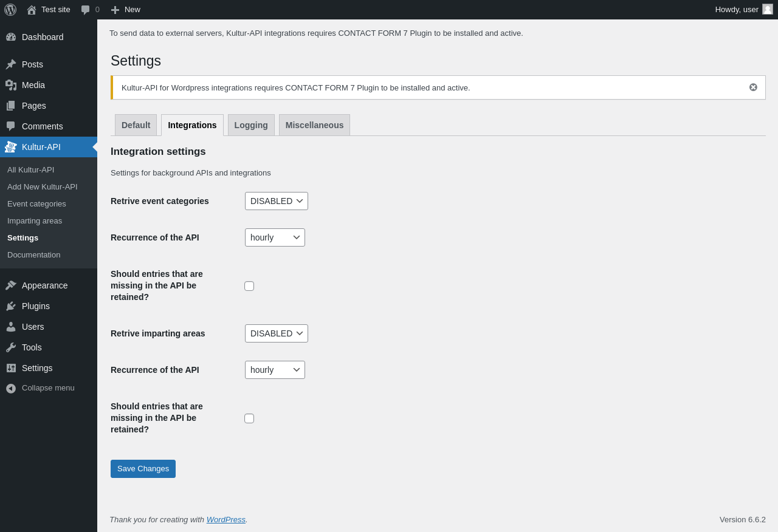
Task: Open the Tools wrench icon
Action: 11,347
